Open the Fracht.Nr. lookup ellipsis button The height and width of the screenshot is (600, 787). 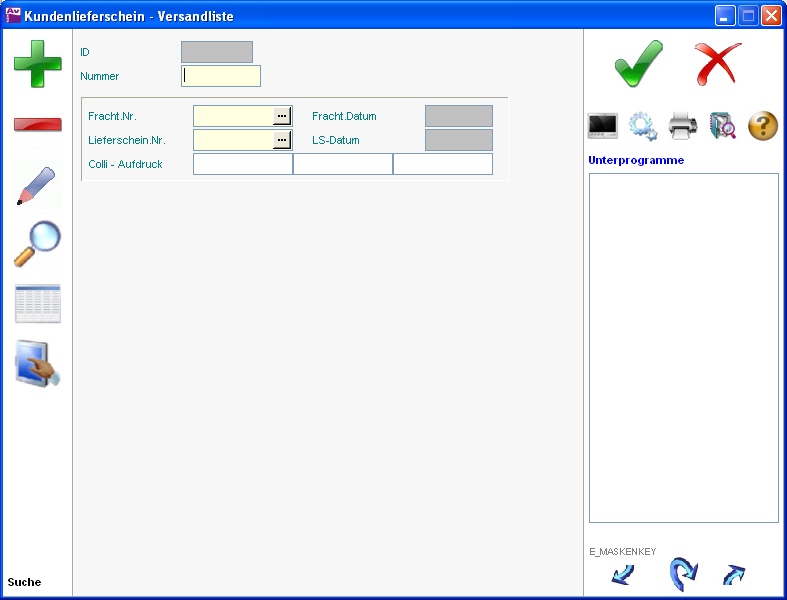(282, 116)
